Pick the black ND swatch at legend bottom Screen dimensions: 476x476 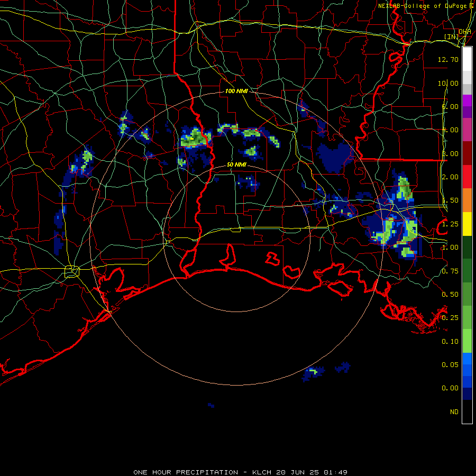click(467, 411)
